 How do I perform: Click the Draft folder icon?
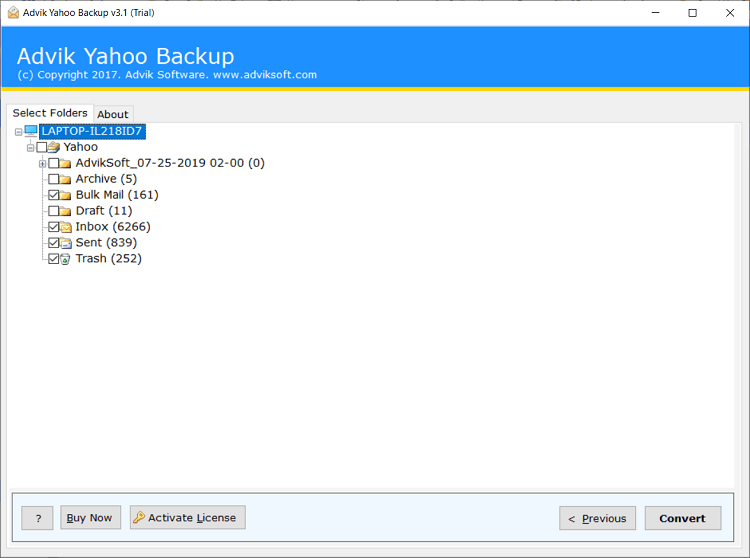point(66,211)
